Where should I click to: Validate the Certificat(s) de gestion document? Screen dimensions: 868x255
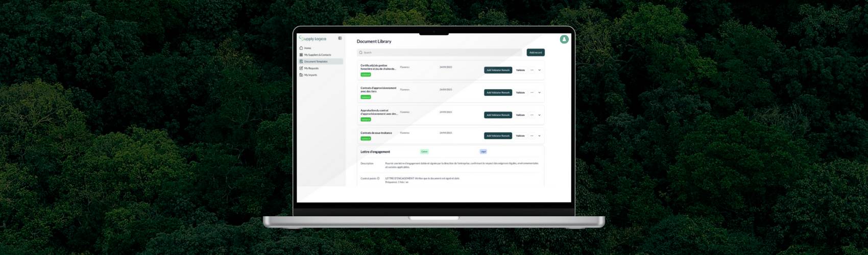520,70
